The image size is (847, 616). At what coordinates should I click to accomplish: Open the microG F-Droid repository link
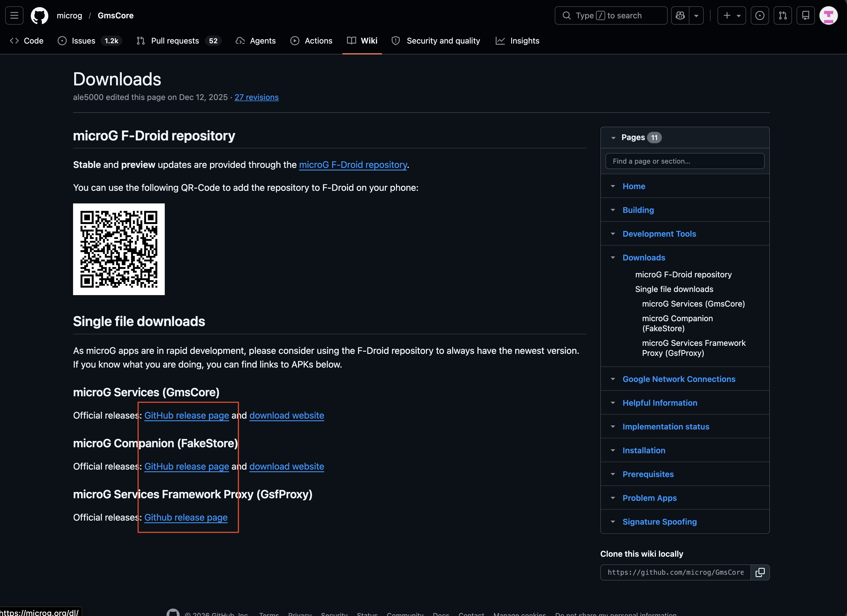pyautogui.click(x=353, y=165)
